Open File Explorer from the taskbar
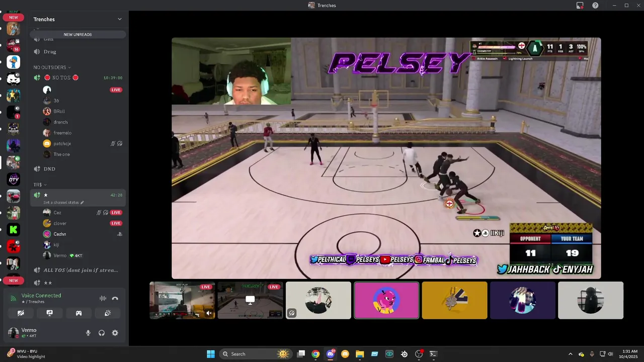The height and width of the screenshot is (362, 644). coord(360,354)
